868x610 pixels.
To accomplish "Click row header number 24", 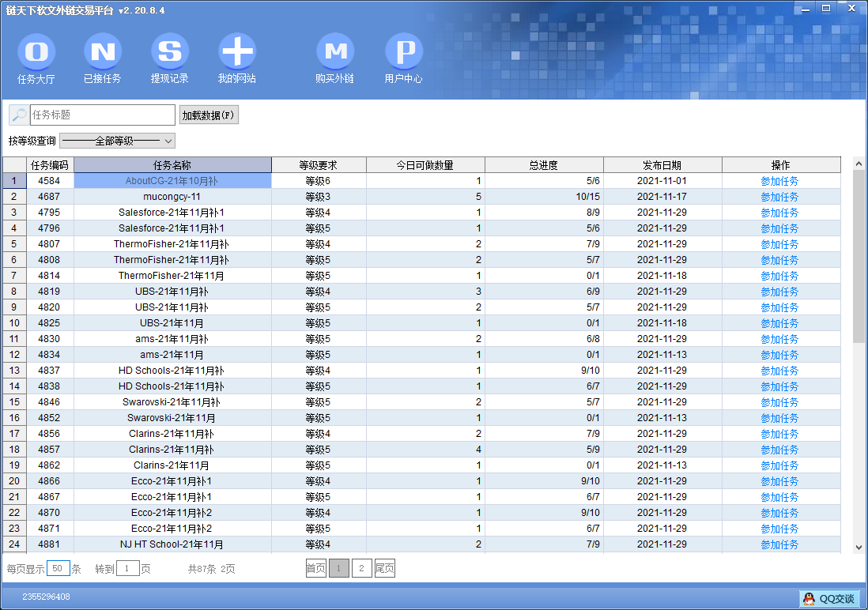I will point(14,544).
